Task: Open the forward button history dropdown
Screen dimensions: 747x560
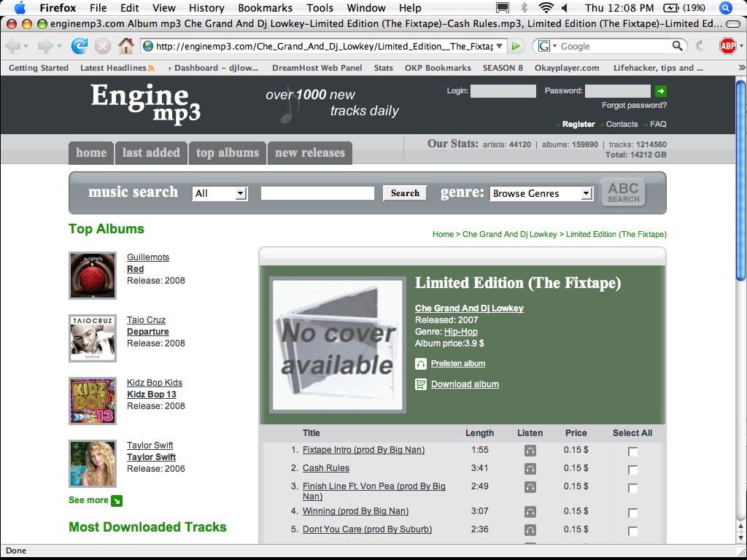Action: tap(59, 46)
